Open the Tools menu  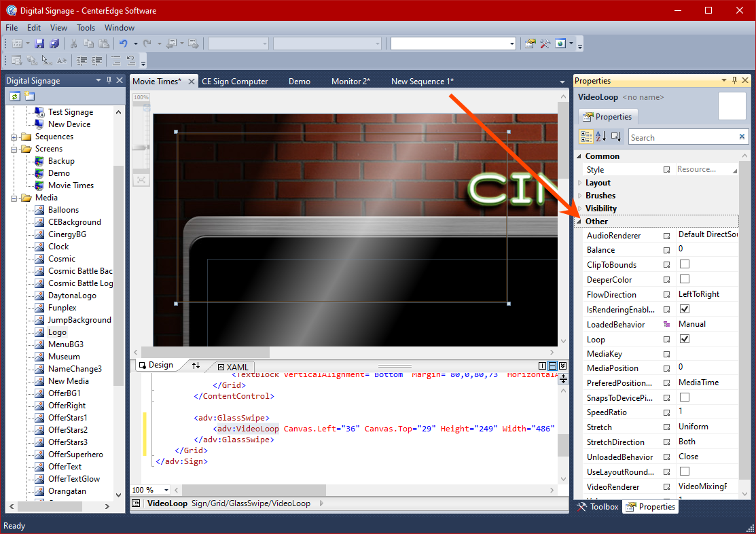86,27
